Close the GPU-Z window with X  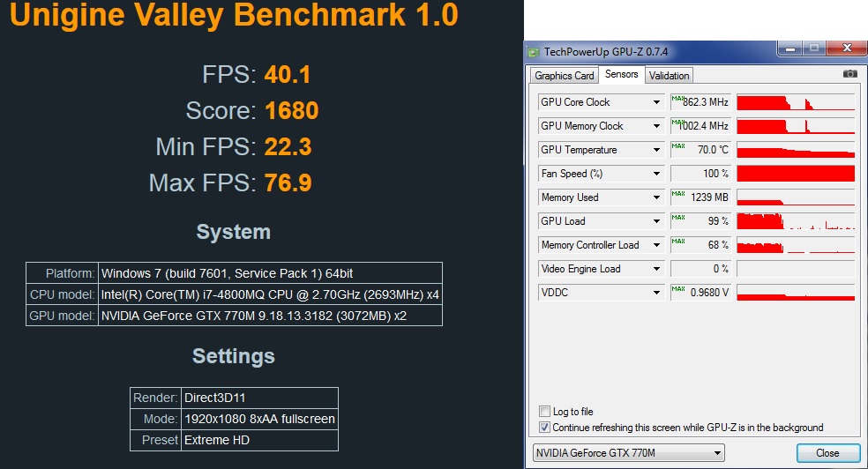pos(847,48)
